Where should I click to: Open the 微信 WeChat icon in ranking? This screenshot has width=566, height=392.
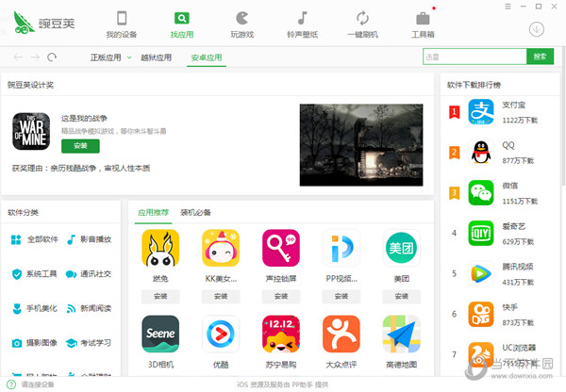tap(481, 192)
